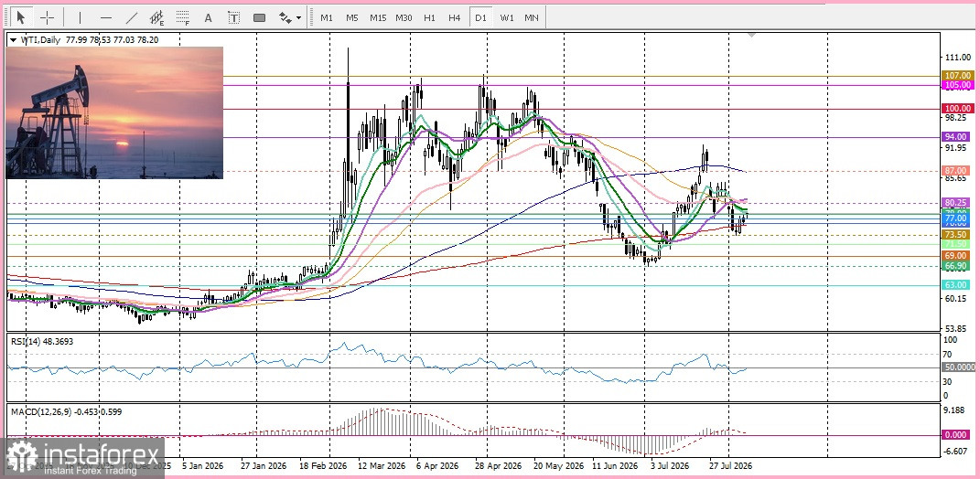Viewport: 980px width, 479px height.
Task: Select the equidistant channel tool
Action: pyautogui.click(x=156, y=17)
